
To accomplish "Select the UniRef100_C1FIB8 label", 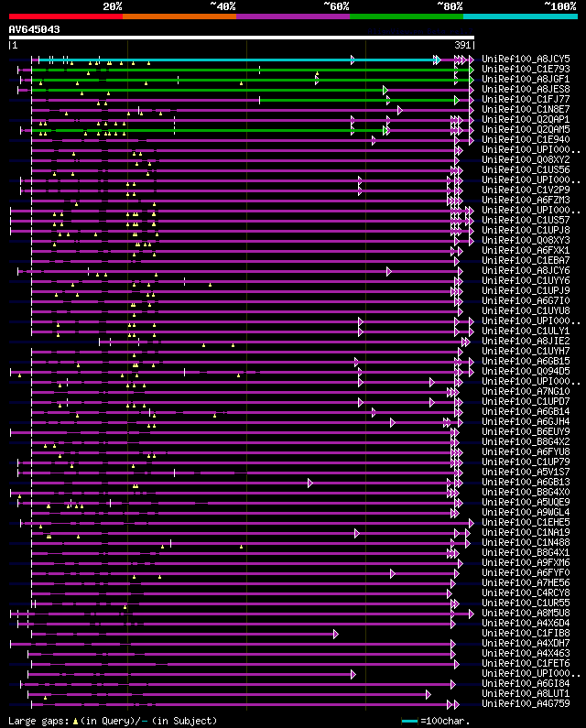I will 526,634.
